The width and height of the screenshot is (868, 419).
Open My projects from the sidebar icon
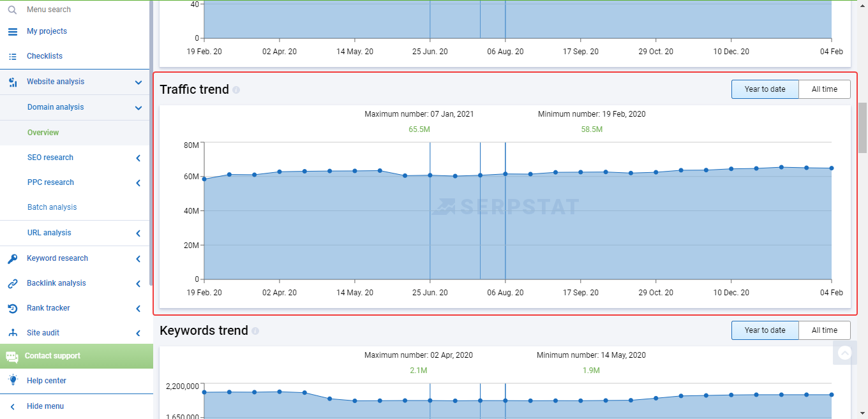[x=13, y=31]
